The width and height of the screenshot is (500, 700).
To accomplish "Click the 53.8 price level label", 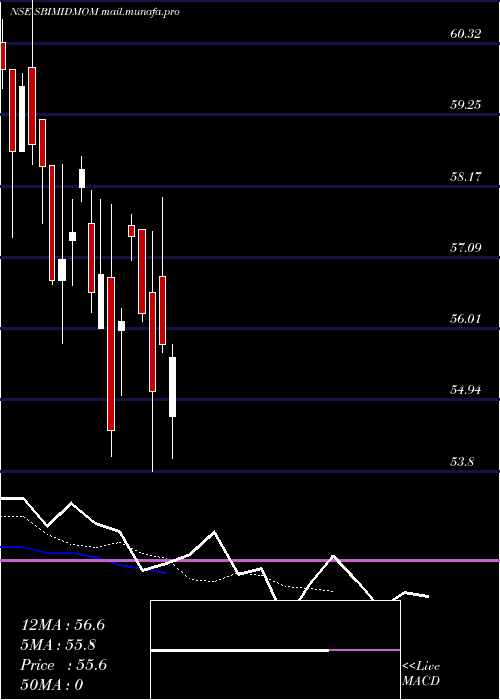I will click(462, 461).
